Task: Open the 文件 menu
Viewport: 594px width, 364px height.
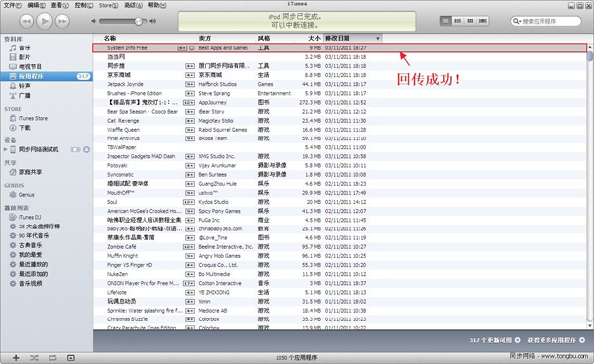Action: coord(12,5)
